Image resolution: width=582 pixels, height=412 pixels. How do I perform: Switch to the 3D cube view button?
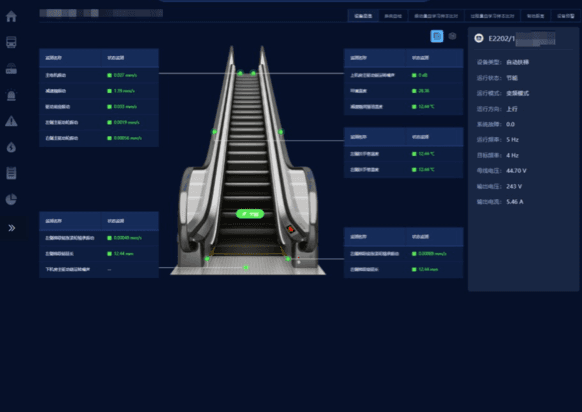click(x=452, y=36)
